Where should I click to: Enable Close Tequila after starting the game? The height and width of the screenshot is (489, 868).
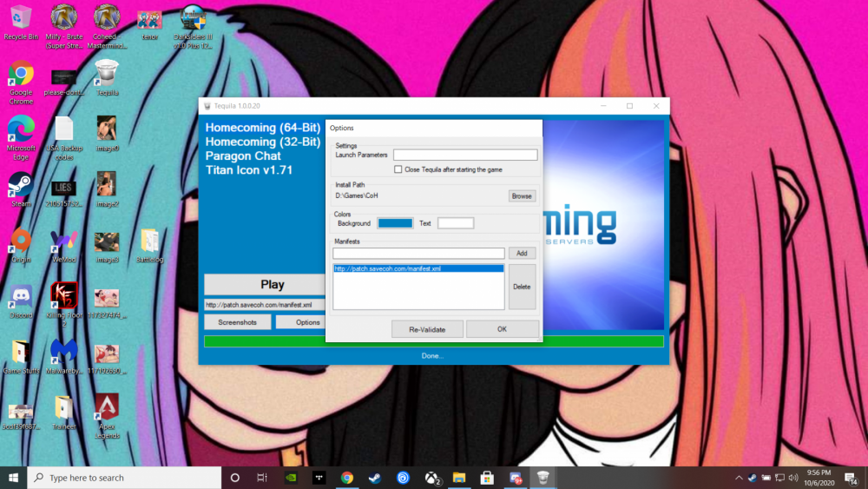tap(398, 170)
